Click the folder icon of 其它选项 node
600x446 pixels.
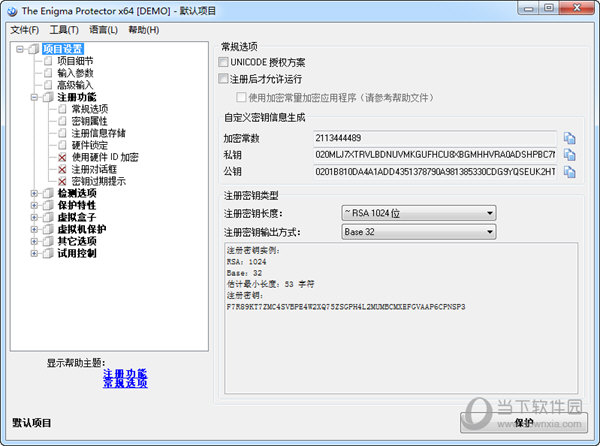[48, 241]
